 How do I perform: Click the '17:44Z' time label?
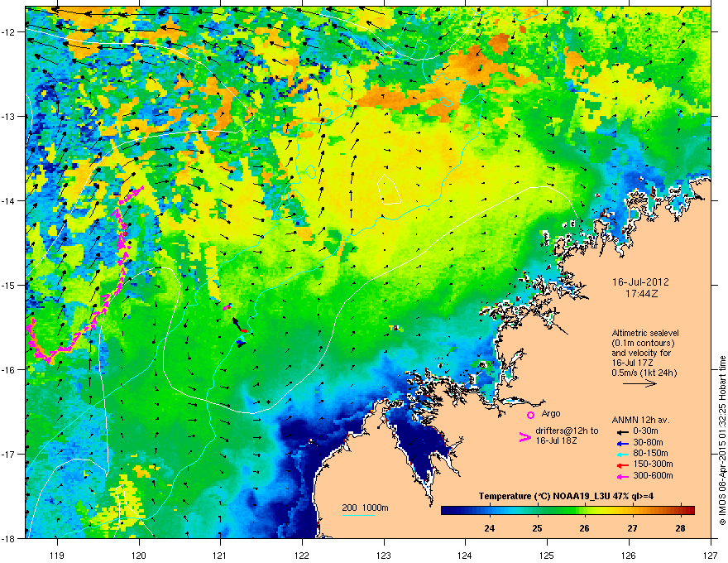(x=641, y=294)
